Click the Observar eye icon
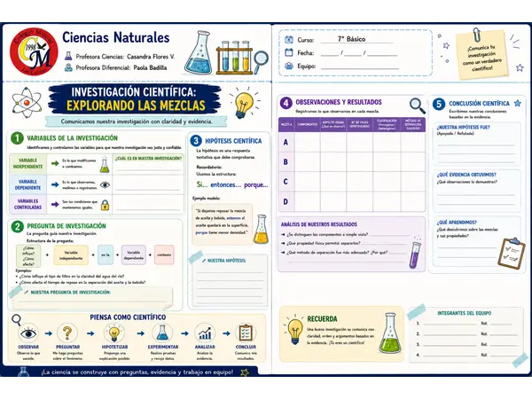532x399 pixels. point(28,333)
